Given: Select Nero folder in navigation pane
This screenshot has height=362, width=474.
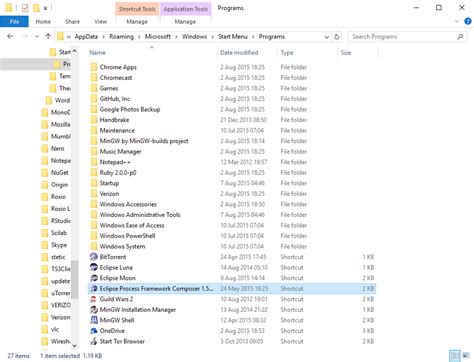Looking at the screenshot, I should (x=57, y=149).
